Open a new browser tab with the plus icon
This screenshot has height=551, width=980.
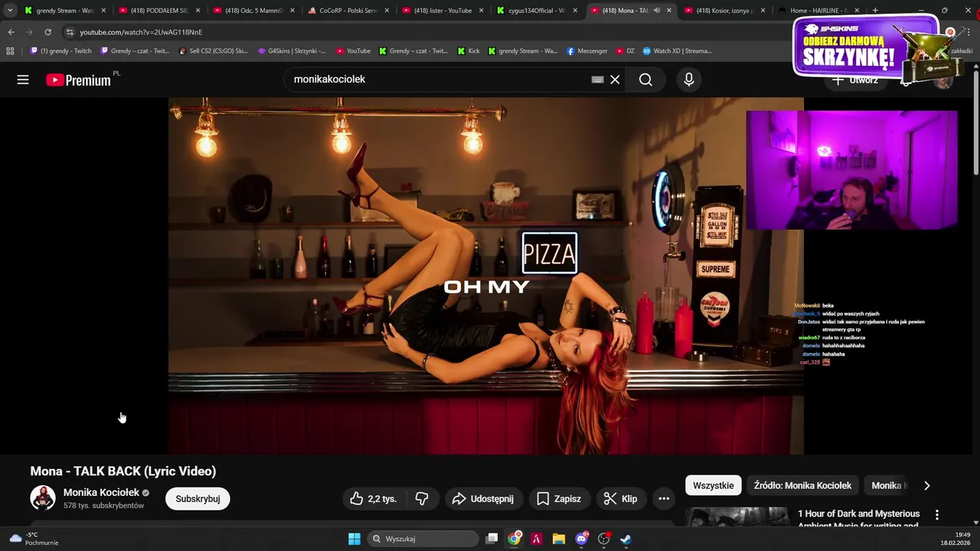click(x=875, y=11)
